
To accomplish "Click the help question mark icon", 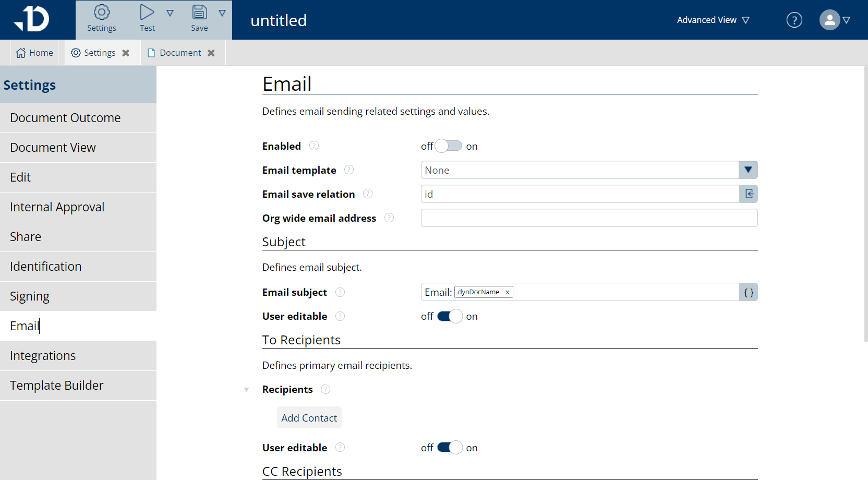I will 794,19.
